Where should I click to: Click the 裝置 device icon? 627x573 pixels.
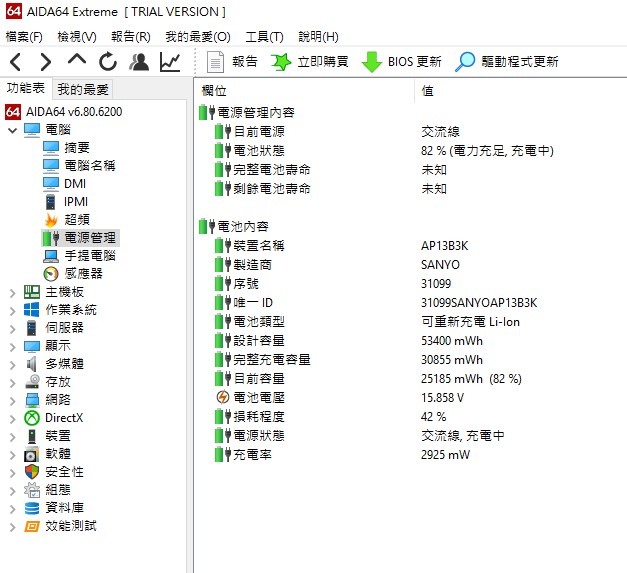click(32, 436)
